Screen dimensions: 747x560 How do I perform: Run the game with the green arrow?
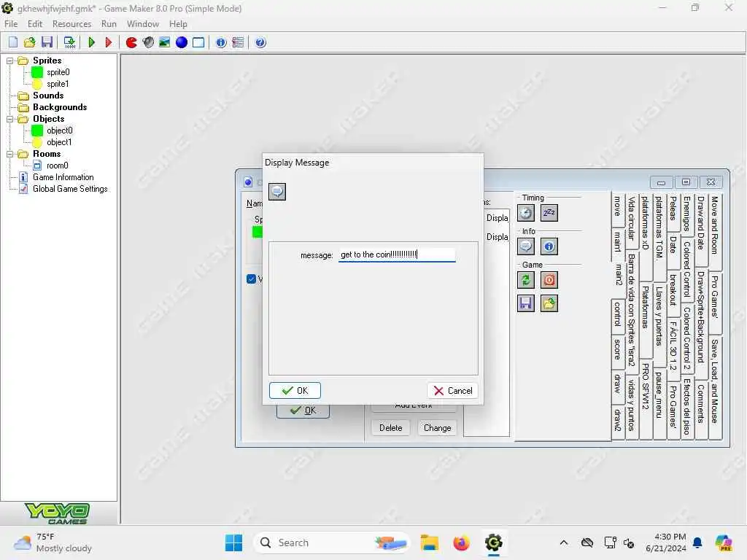point(91,42)
